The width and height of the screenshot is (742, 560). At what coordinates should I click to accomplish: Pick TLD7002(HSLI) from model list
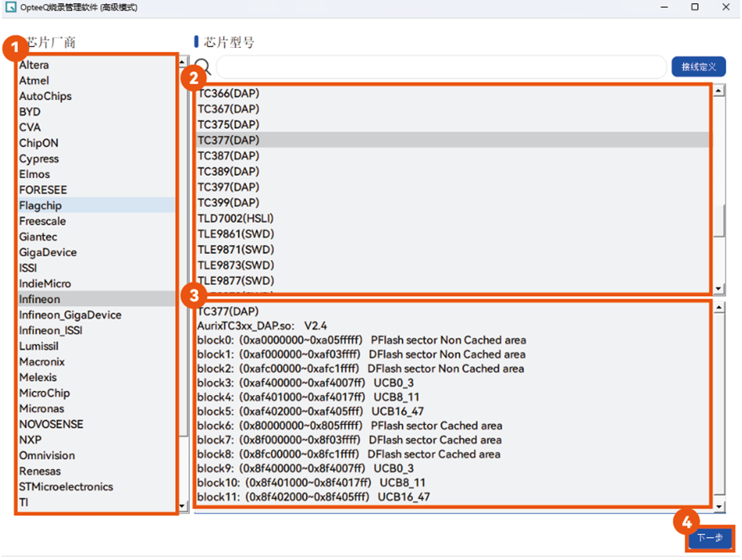coord(236,218)
